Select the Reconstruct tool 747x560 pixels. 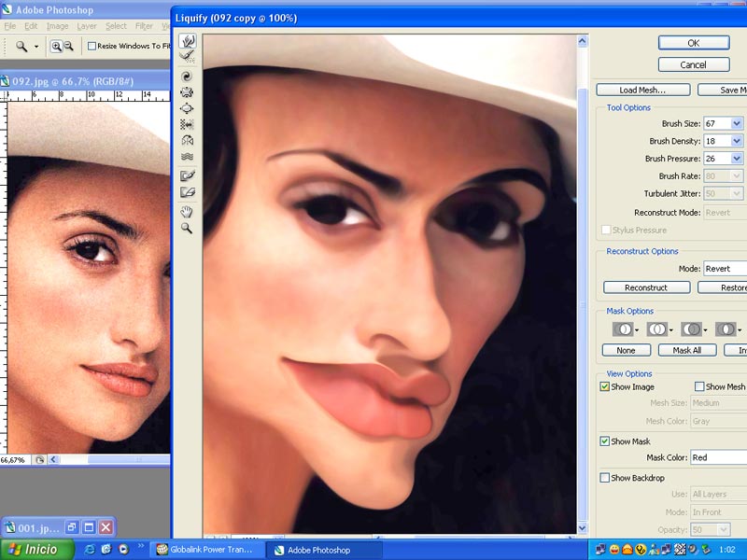click(187, 56)
